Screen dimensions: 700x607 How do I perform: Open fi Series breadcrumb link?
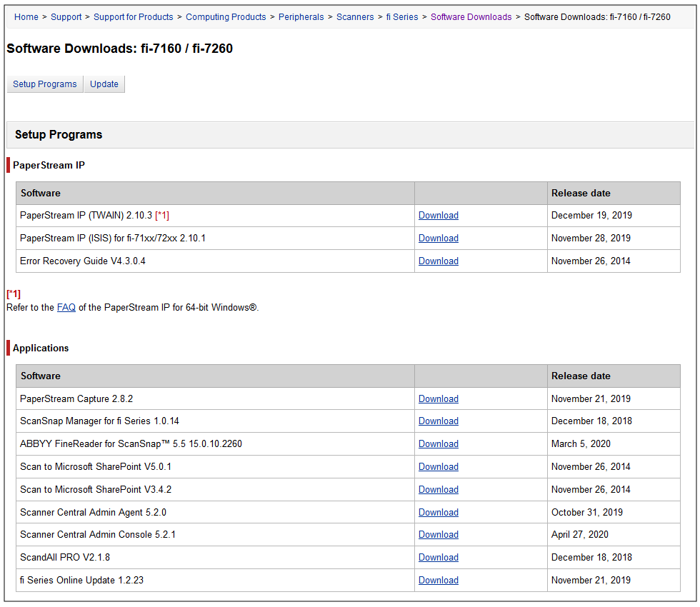tap(402, 17)
